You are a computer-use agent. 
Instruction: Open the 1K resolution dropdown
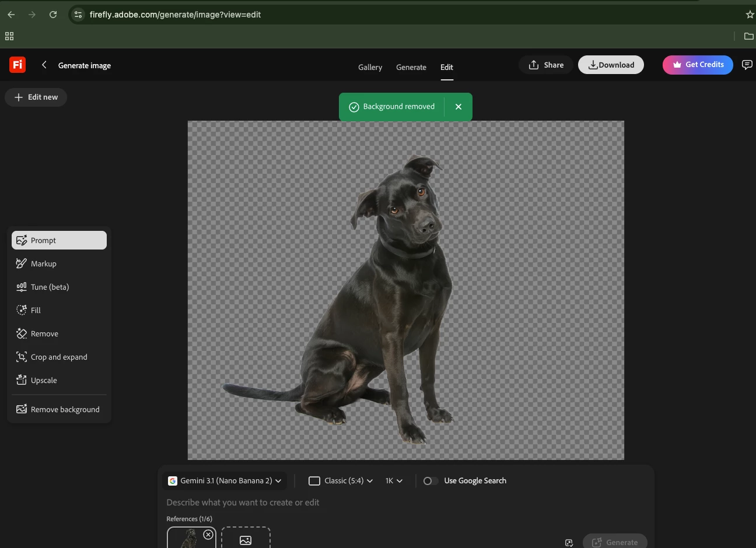[x=394, y=481]
